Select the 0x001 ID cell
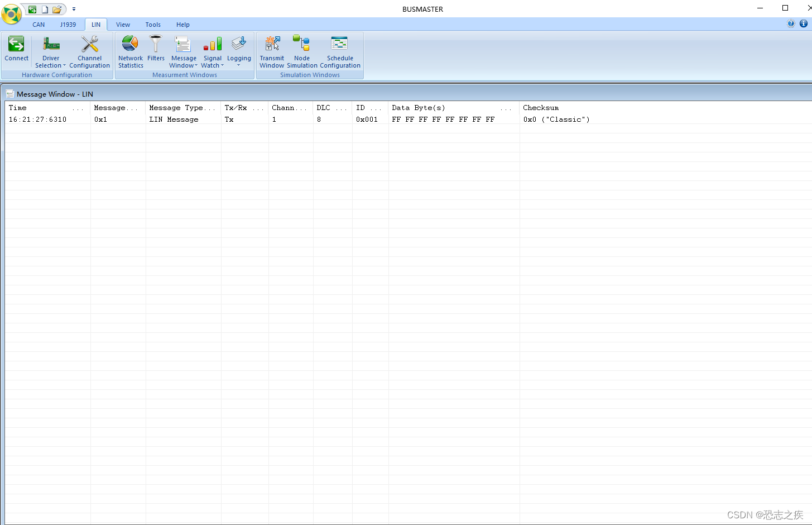The width and height of the screenshot is (812, 525). 367,120
